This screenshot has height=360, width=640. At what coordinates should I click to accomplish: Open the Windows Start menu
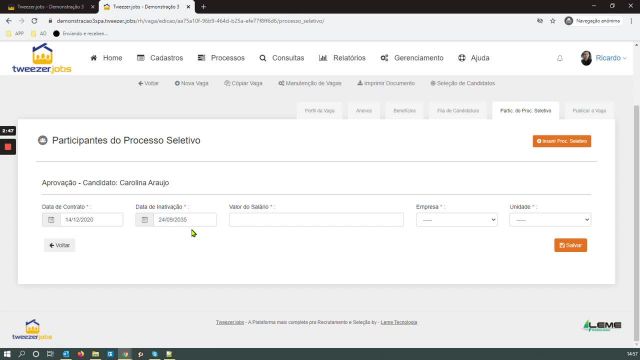click(7, 354)
